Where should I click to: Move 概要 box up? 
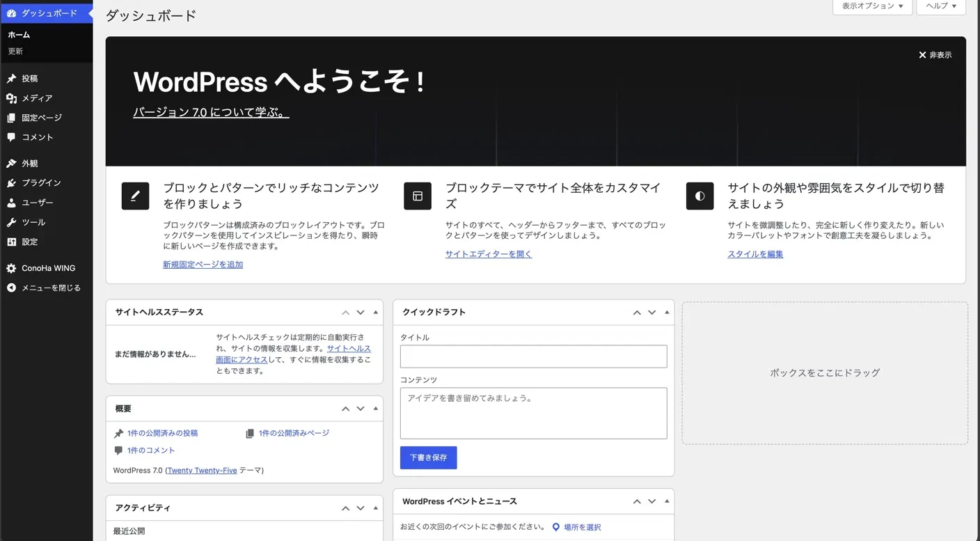click(x=345, y=409)
